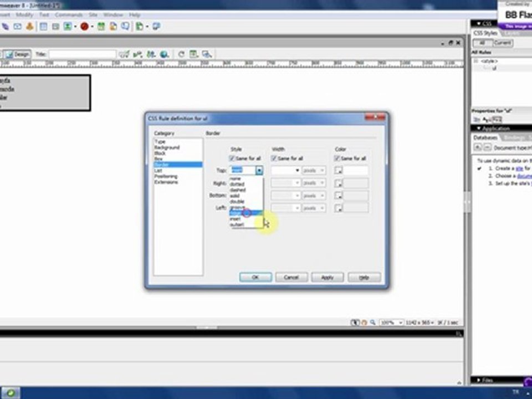Select Background in Category list

[178, 147]
